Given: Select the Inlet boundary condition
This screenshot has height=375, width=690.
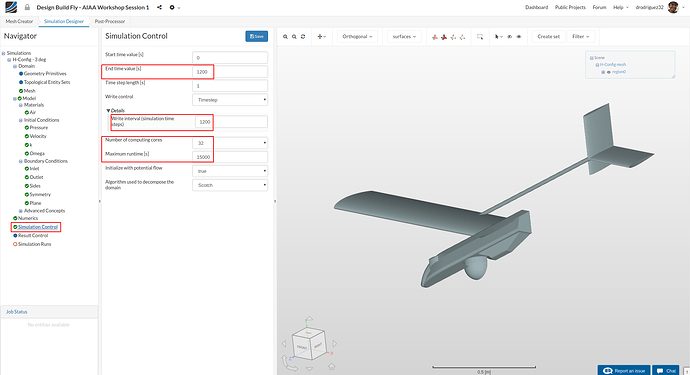Looking at the screenshot, I should pyautogui.click(x=34, y=169).
